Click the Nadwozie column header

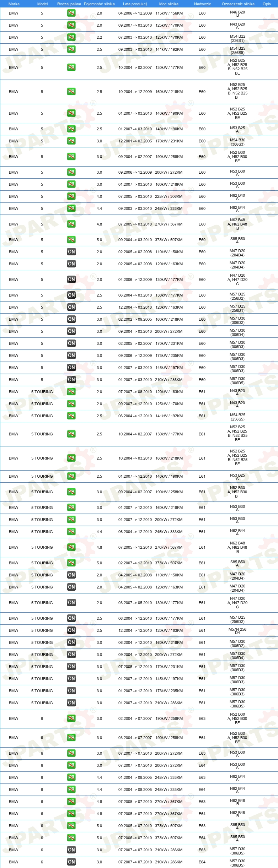[x=202, y=4]
